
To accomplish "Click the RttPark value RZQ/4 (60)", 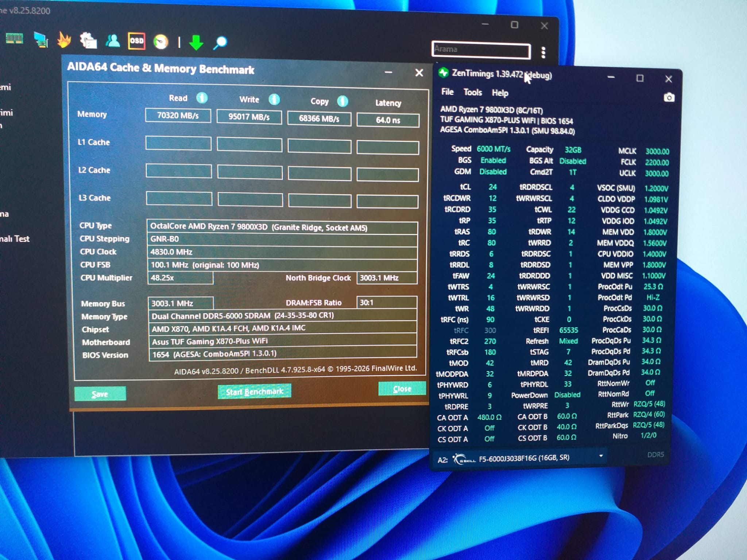I will click(649, 415).
